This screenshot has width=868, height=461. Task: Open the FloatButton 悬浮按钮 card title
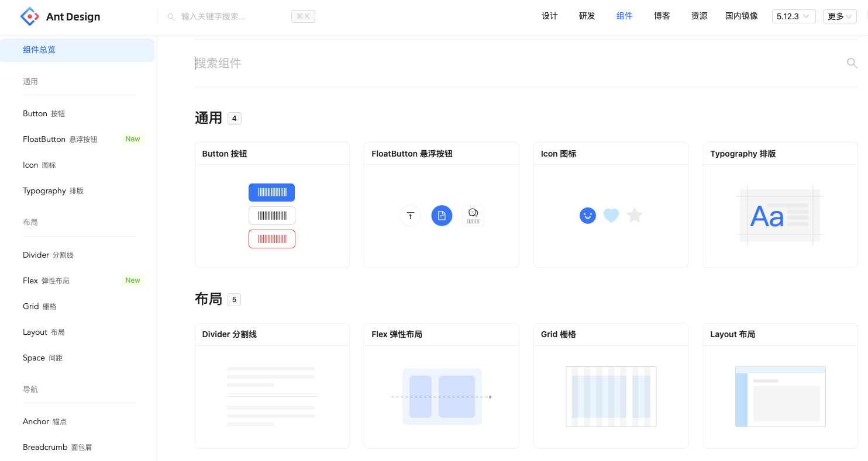coord(412,154)
